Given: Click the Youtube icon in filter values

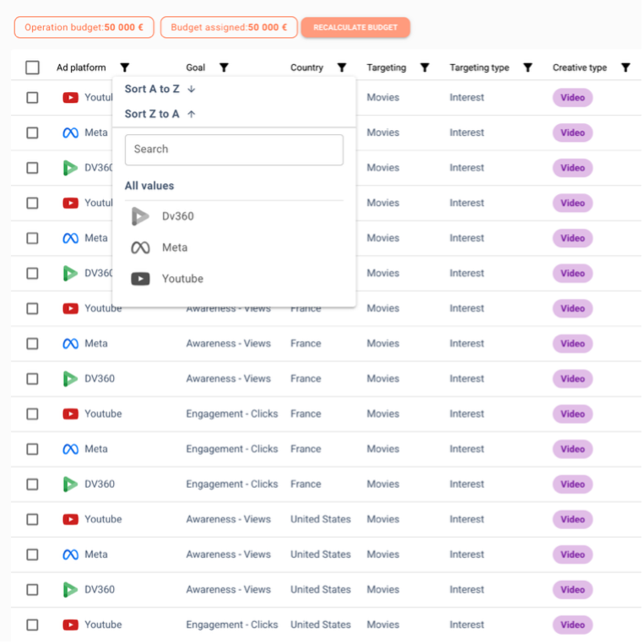Looking at the screenshot, I should pyautogui.click(x=140, y=279).
